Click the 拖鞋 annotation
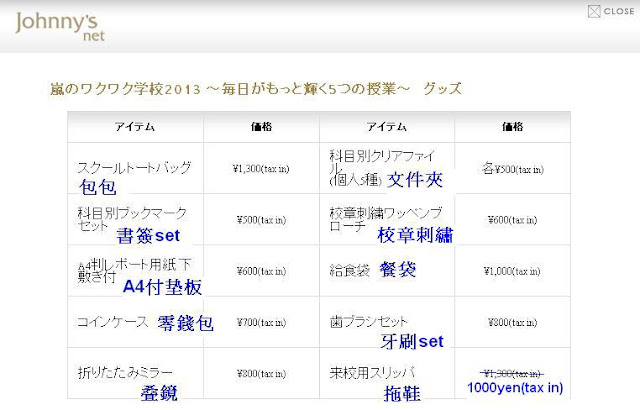This screenshot has height=410, width=640. click(x=402, y=394)
